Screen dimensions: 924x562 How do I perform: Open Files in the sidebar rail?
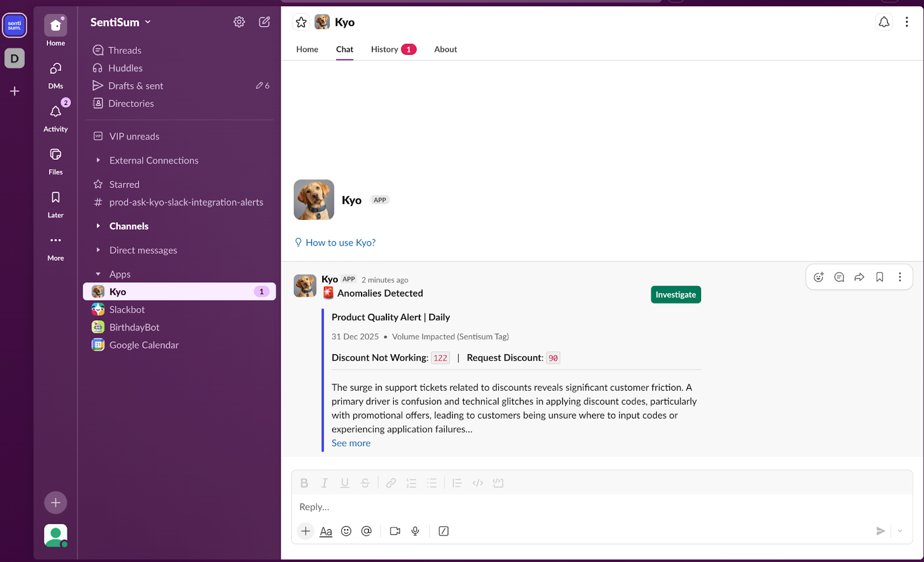[x=55, y=161]
